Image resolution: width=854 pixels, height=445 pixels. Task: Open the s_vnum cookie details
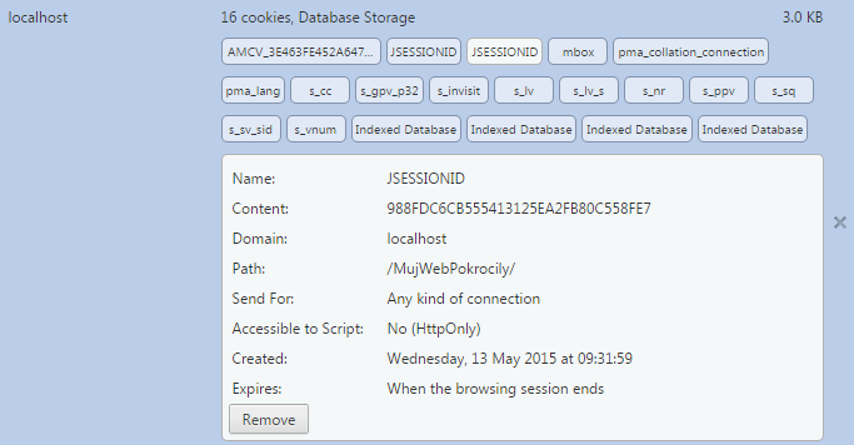point(317,129)
